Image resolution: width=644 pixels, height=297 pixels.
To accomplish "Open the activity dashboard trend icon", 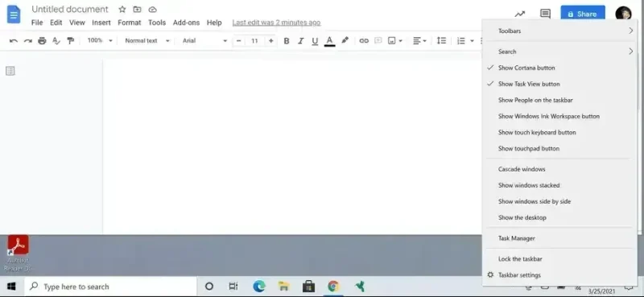I will pyautogui.click(x=520, y=14).
